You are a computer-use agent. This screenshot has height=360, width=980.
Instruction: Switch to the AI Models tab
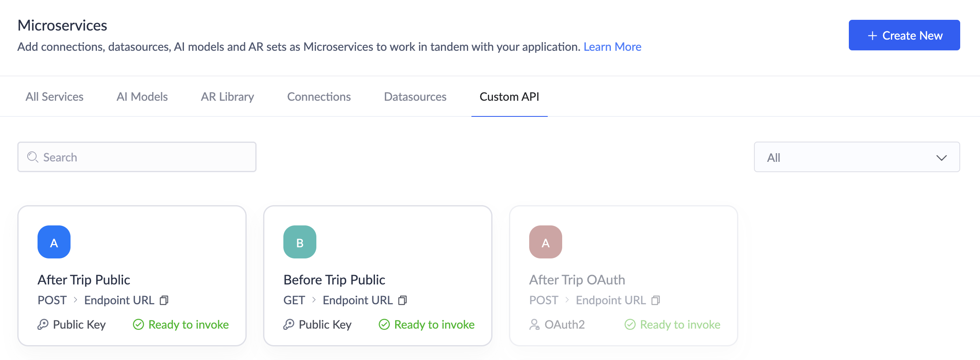[x=142, y=97]
